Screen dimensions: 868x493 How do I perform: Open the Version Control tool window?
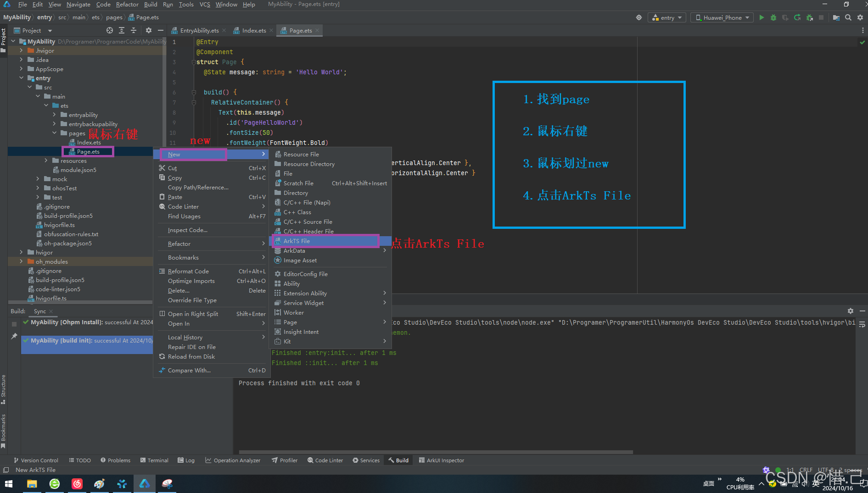coord(36,460)
